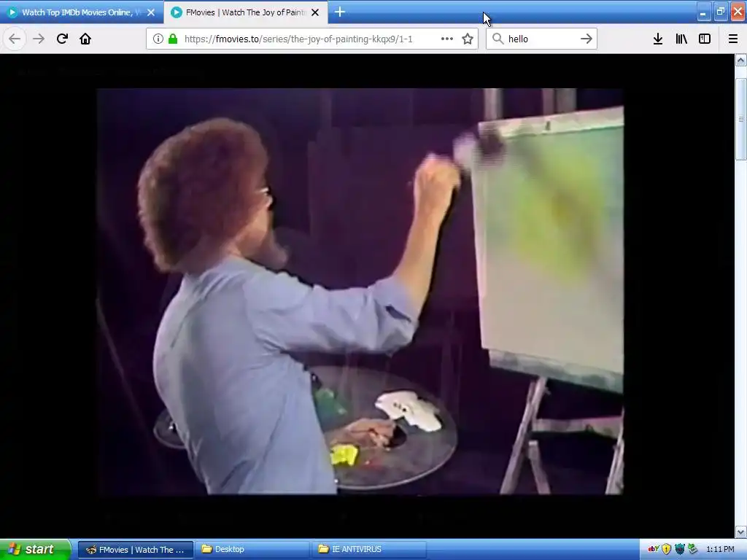This screenshot has width=747, height=560.
Task: Click the eBay system tray icon
Action: [x=654, y=549]
